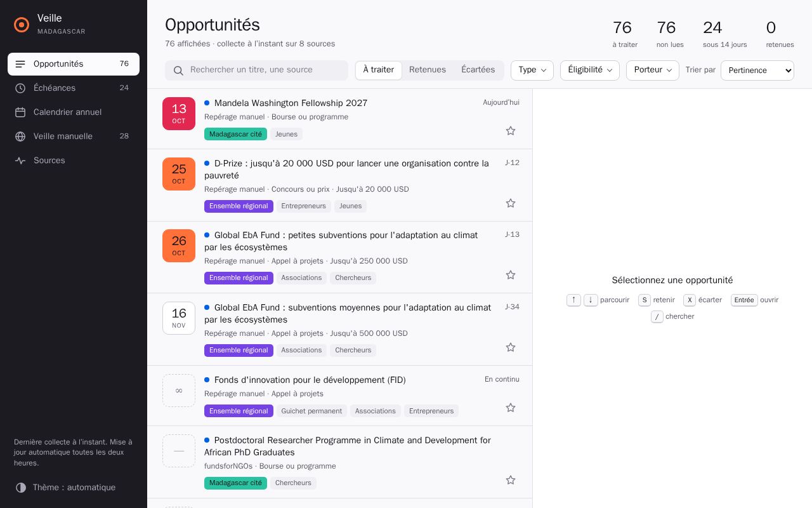Open Calendrier annuel calendar icon
The height and width of the screenshot is (508, 812).
(20, 112)
